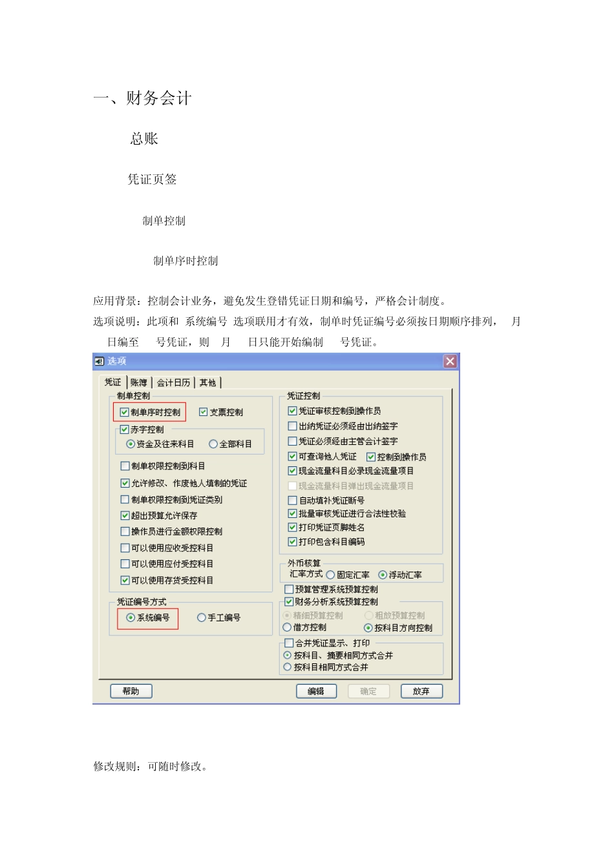Toggle 凭证审核控制到操作员 checkbox
The width and height of the screenshot is (614, 868).
(292, 411)
